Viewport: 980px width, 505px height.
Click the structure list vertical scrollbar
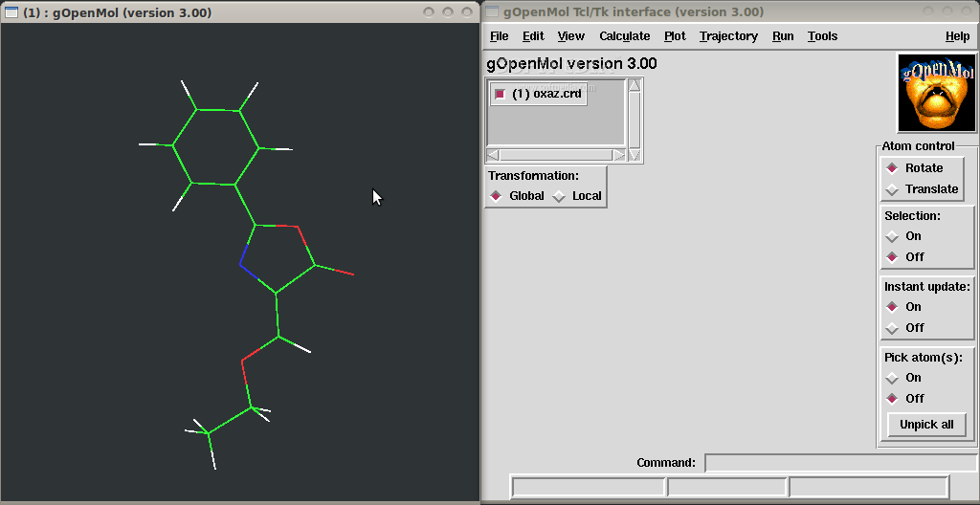pyautogui.click(x=635, y=120)
